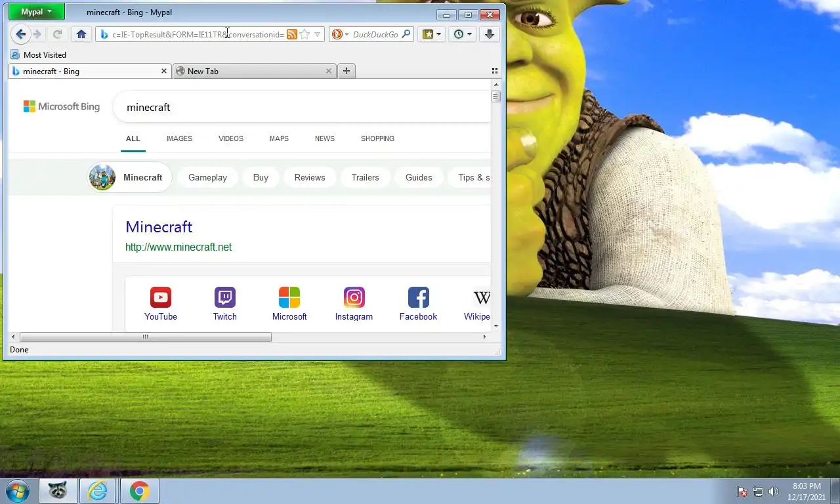Screen dimensions: 840x504
Task: Open the DuckDuckGo search engine selector
Action: tap(340, 34)
